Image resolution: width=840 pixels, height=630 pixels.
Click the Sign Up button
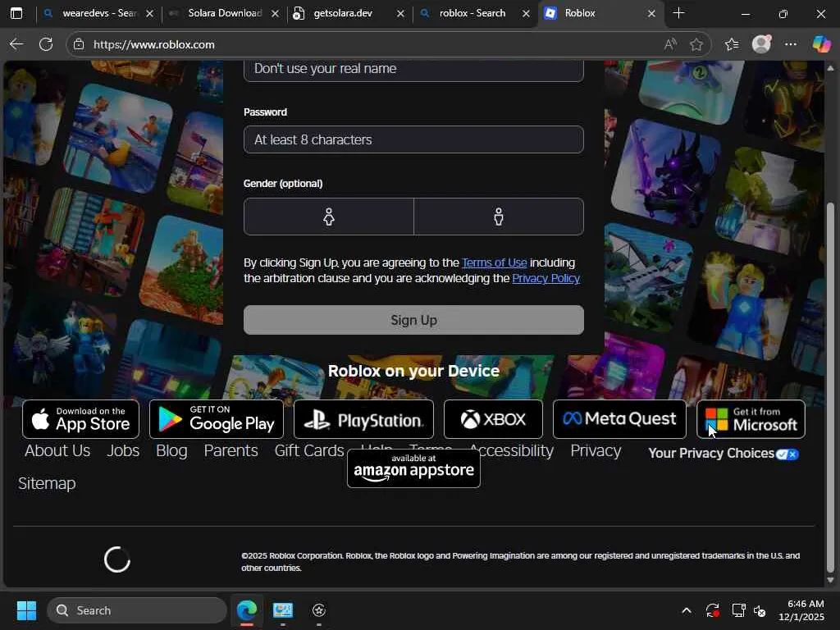tap(413, 320)
